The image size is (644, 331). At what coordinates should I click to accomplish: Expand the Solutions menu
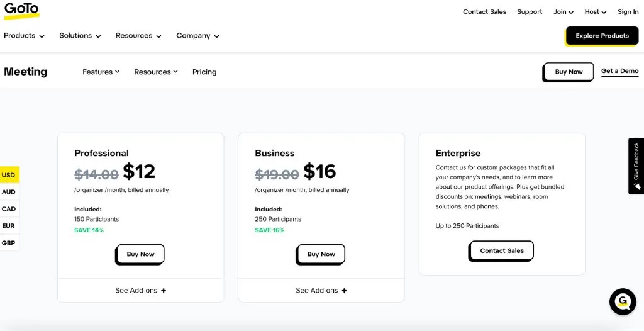[80, 36]
